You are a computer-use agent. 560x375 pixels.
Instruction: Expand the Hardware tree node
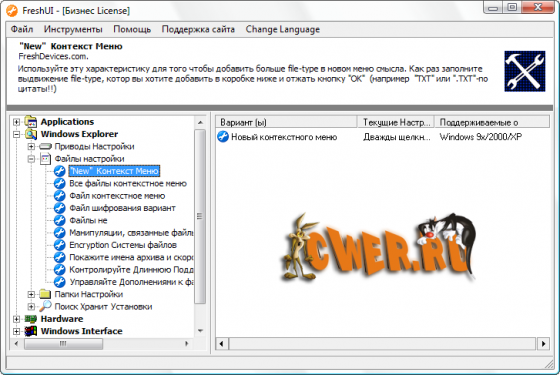click(16, 319)
